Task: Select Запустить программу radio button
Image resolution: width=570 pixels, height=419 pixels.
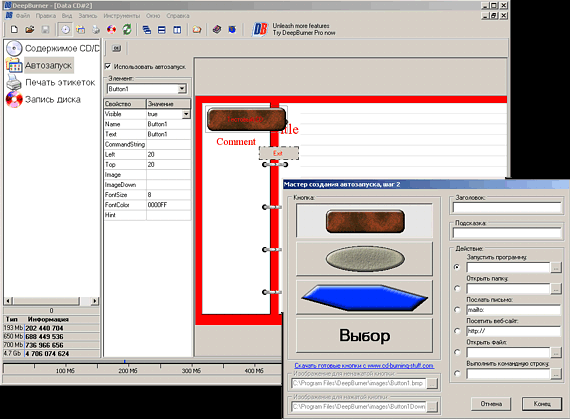Action: 457,267
